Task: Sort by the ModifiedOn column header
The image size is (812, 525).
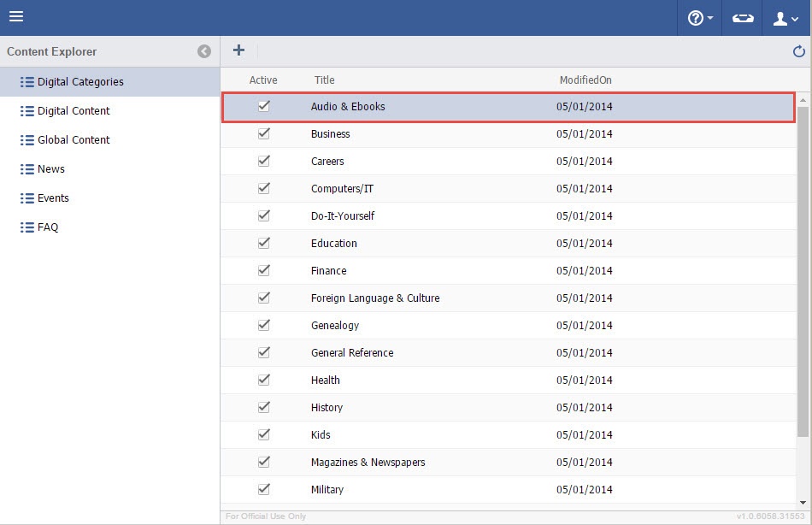Action: [585, 80]
